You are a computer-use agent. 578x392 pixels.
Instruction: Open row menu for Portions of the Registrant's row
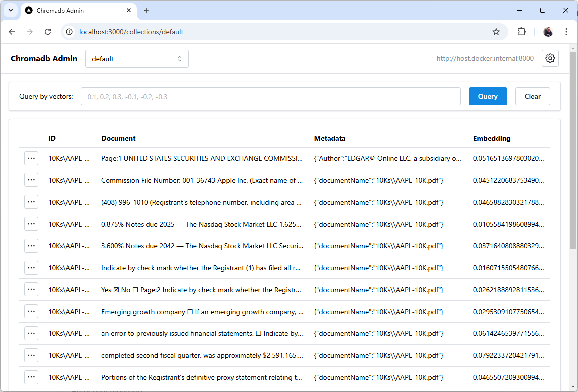pos(31,377)
